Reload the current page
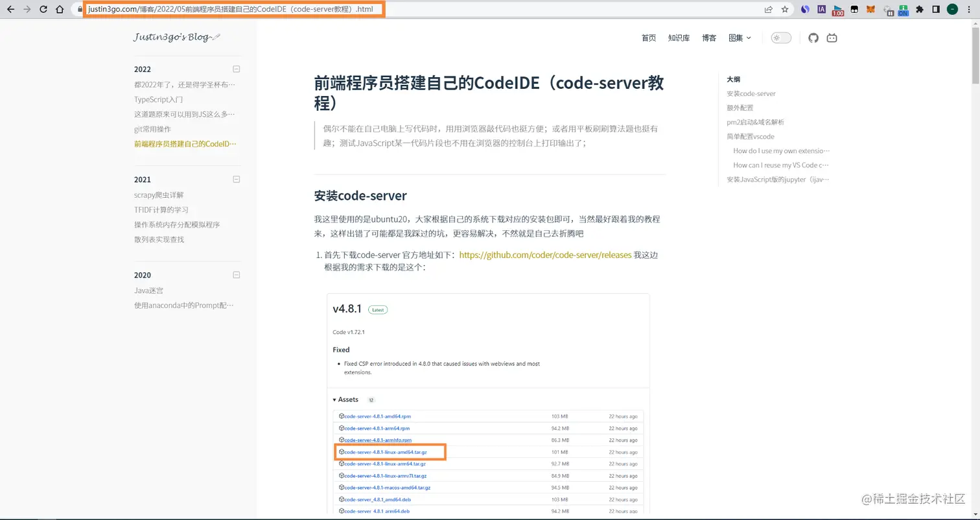This screenshot has height=520, width=980. tap(43, 9)
